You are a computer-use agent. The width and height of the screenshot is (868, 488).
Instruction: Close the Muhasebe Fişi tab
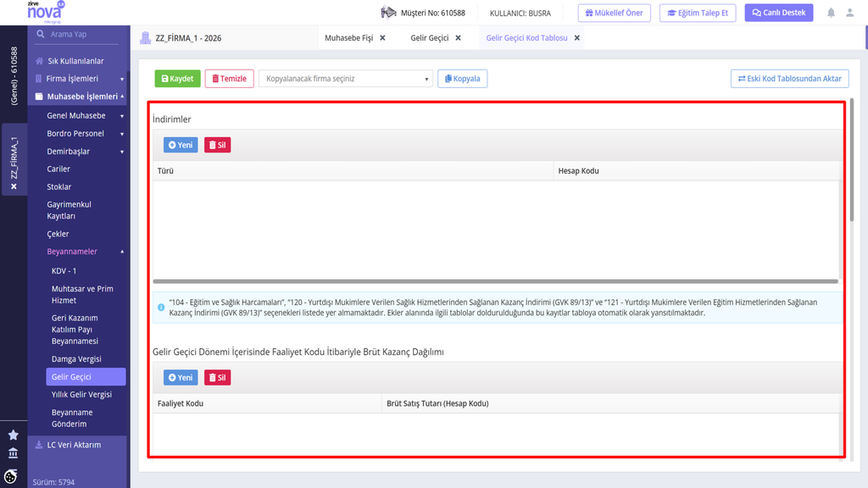pos(382,37)
